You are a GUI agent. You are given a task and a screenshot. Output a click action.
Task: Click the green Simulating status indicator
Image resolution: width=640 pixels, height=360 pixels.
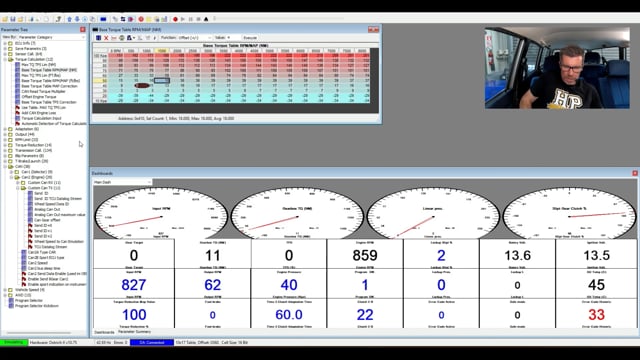click(14, 342)
